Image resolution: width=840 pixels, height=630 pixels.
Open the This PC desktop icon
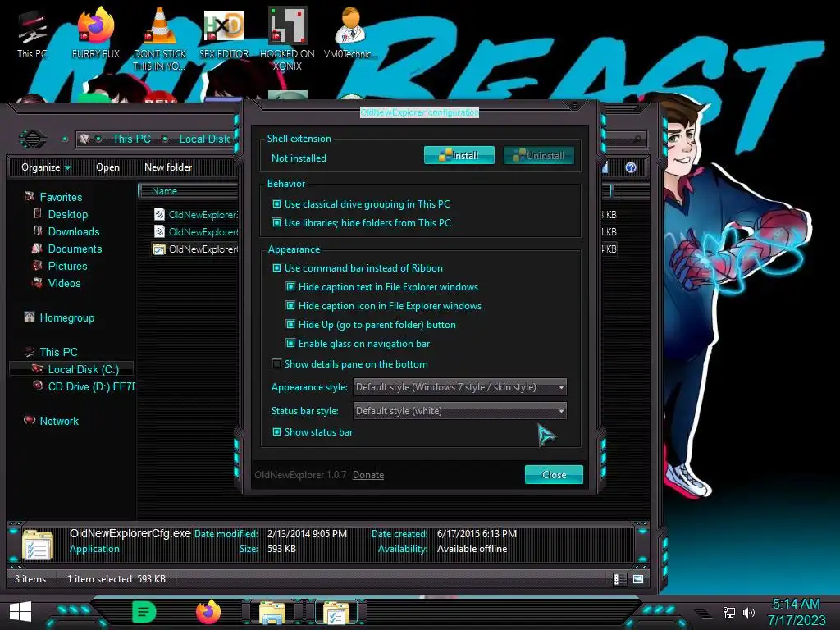[x=32, y=34]
